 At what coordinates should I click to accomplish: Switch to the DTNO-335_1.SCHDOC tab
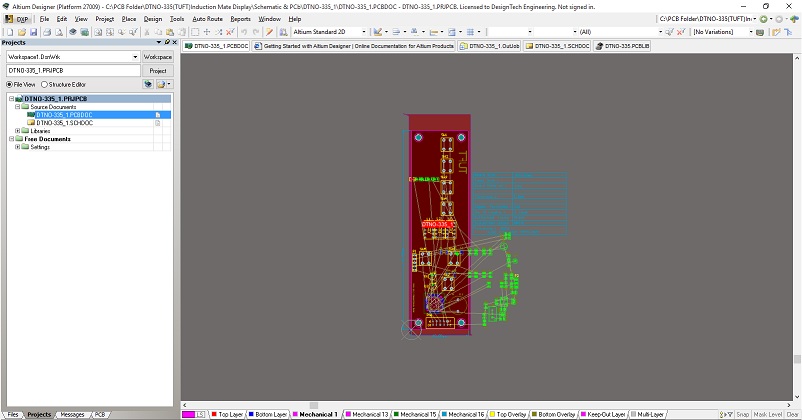pyautogui.click(x=557, y=46)
